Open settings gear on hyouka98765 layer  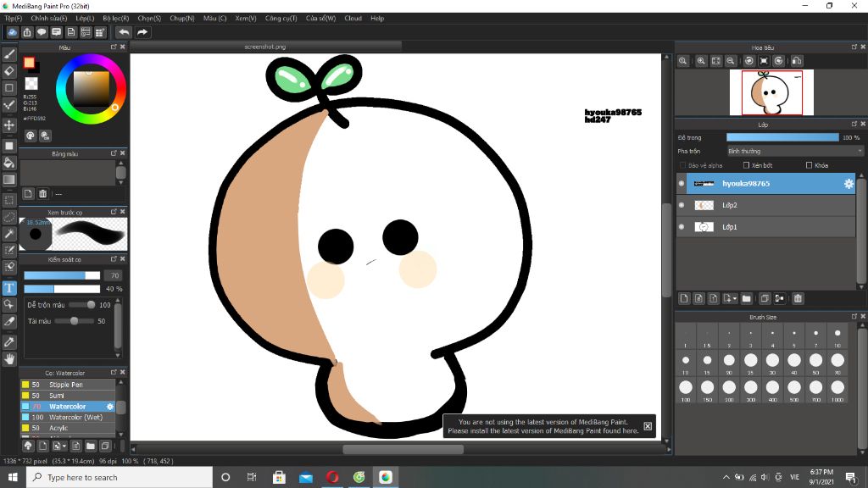[x=848, y=183]
